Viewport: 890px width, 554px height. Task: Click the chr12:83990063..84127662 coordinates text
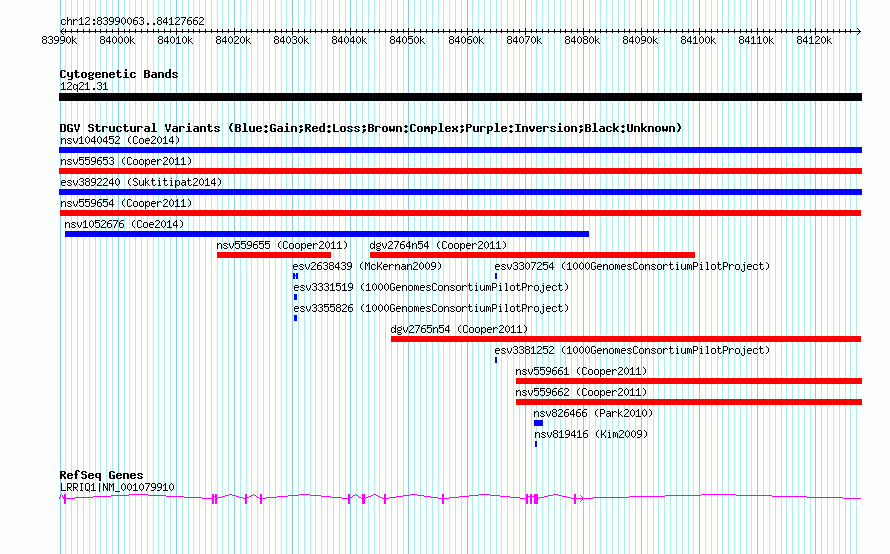tap(132, 21)
